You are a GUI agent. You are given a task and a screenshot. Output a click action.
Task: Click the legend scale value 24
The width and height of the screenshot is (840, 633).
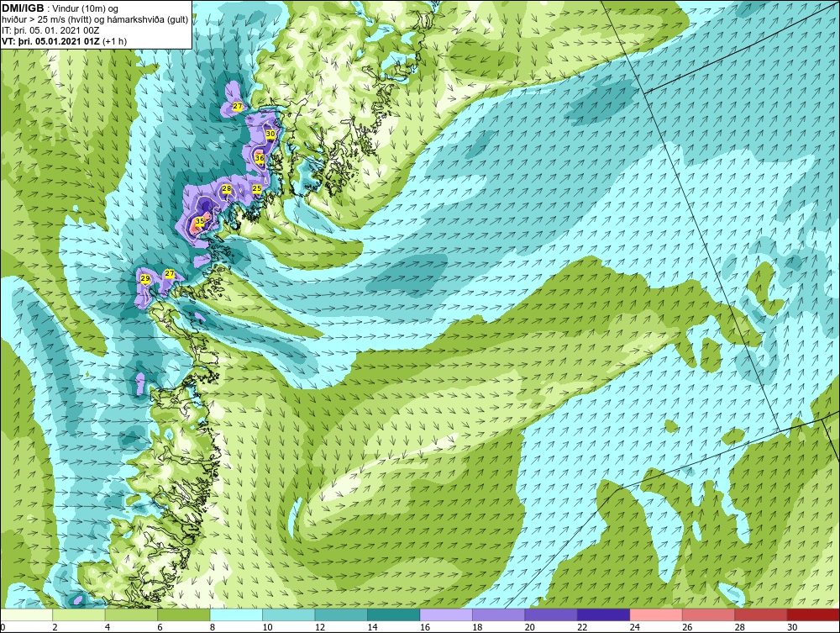[x=635, y=627]
